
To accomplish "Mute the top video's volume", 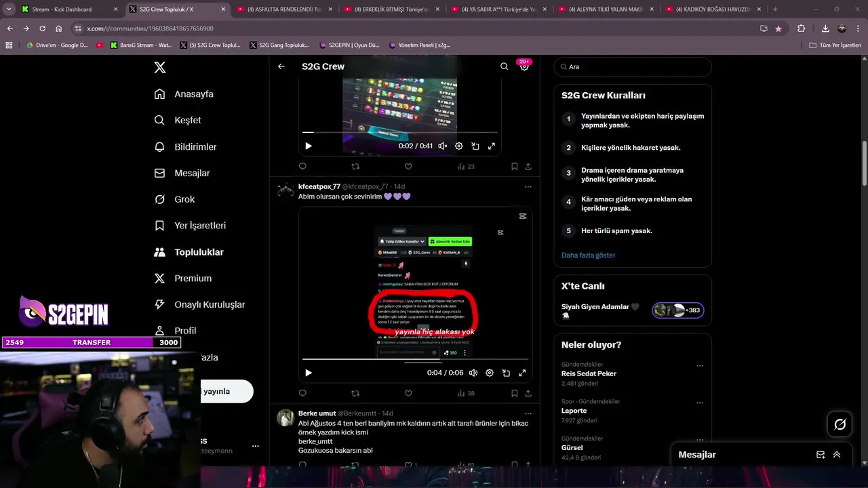I will click(x=442, y=146).
